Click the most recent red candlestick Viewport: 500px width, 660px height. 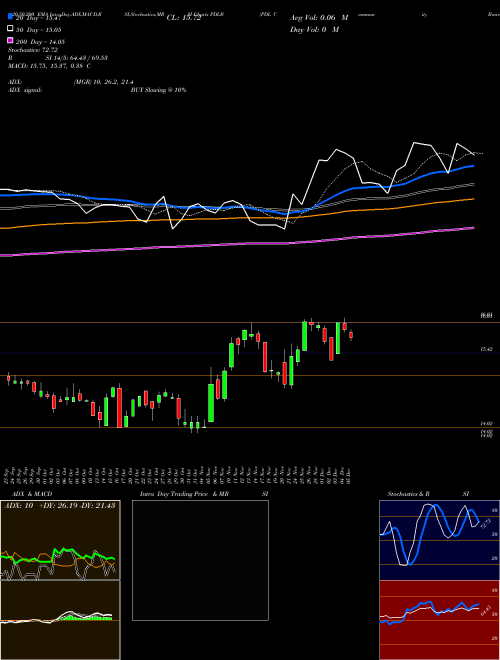[x=351, y=335]
